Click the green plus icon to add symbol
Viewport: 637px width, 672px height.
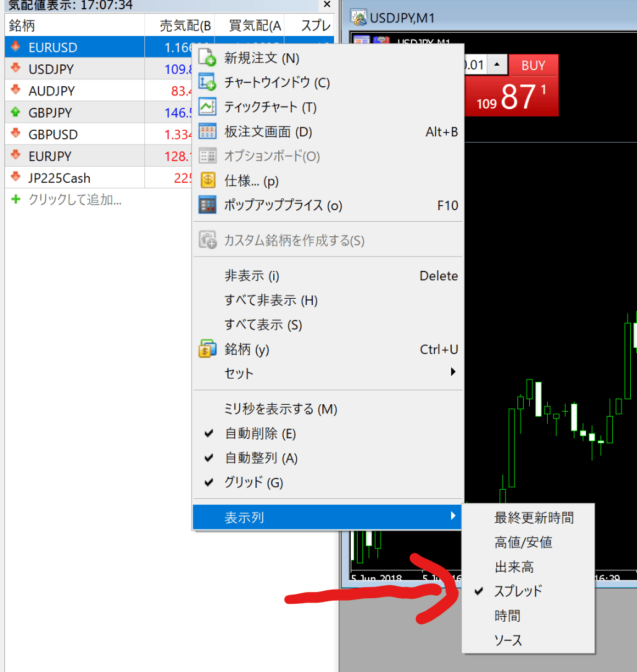point(16,199)
